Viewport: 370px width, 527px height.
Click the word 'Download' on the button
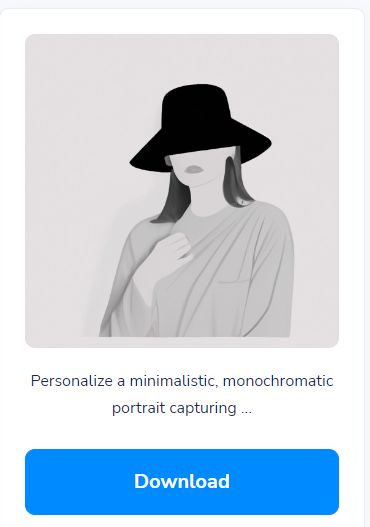pos(182,481)
